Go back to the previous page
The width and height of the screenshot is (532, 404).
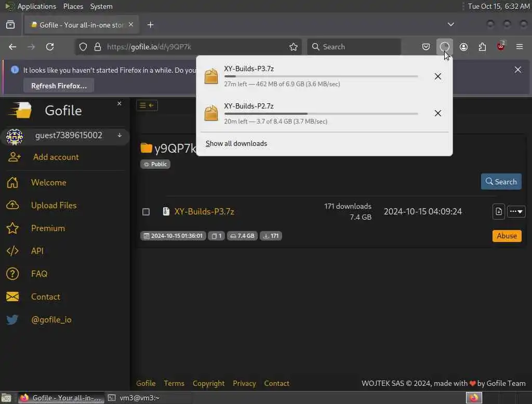click(x=12, y=47)
